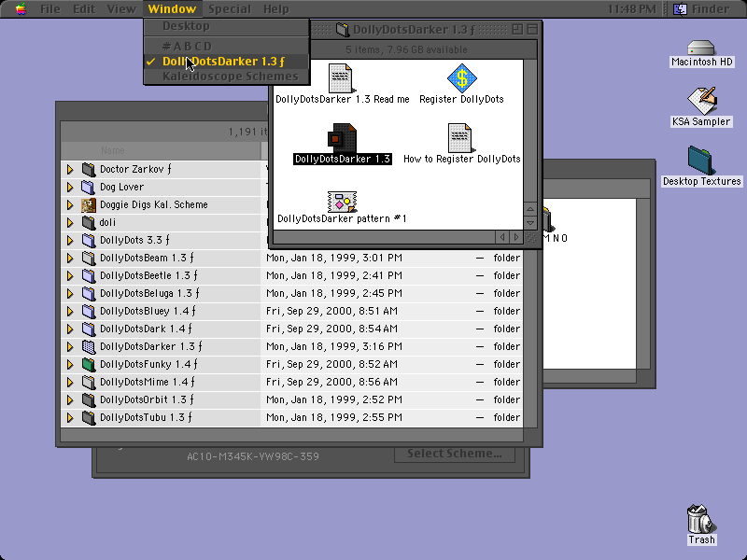
Task: Select the DollyDotsFunky 1.4 ƒ folder icon
Action: (89, 364)
